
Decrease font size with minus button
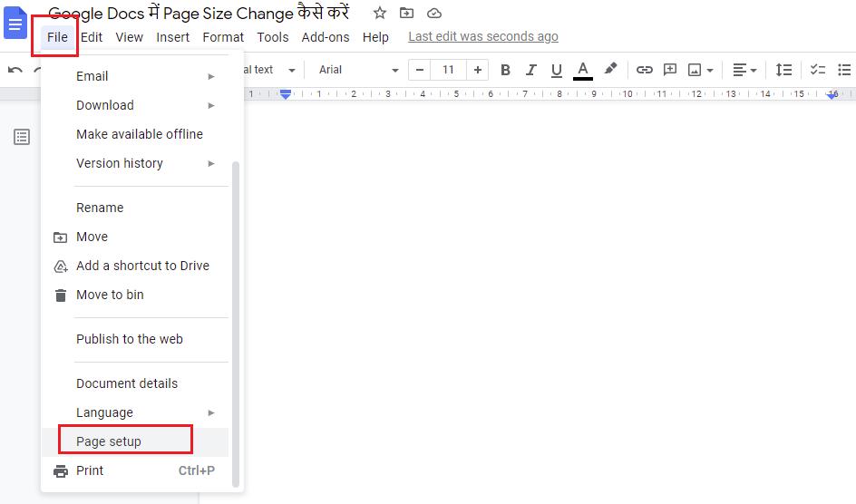[x=419, y=70]
